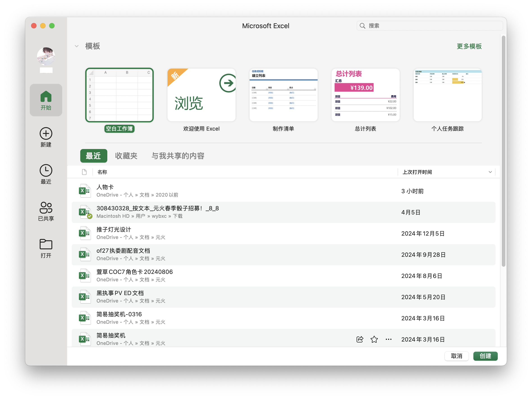The width and height of the screenshot is (532, 399).
Task: Collapse the 模板 section chevron
Action: 76,46
